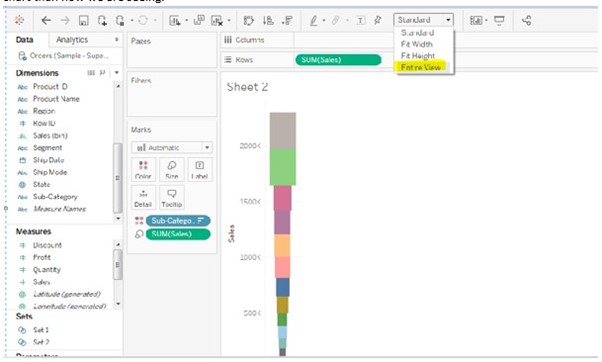Screen dimensions: 602x362
Task: Click the add new data source icon
Action: [102, 20]
